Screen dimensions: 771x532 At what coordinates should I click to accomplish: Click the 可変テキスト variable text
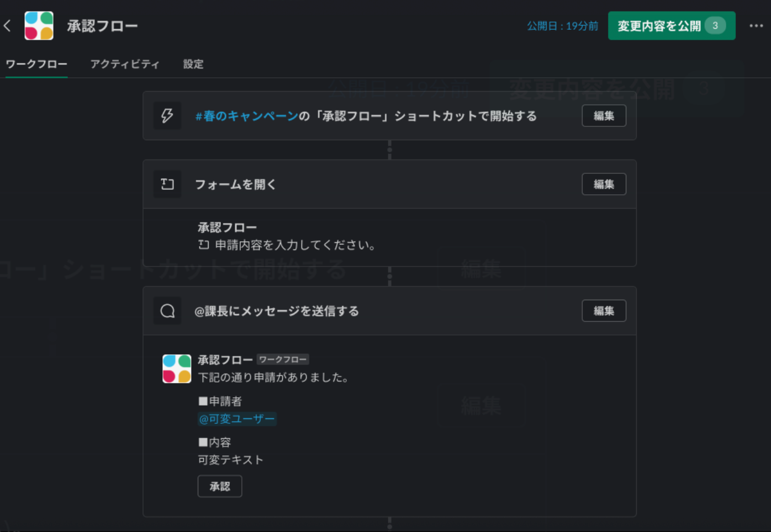point(230,460)
